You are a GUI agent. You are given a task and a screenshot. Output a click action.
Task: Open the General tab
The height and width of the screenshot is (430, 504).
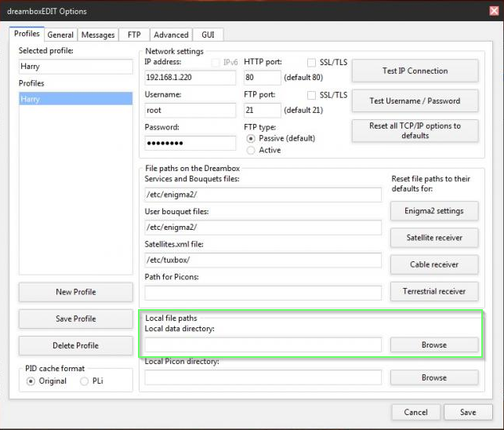tap(60, 35)
